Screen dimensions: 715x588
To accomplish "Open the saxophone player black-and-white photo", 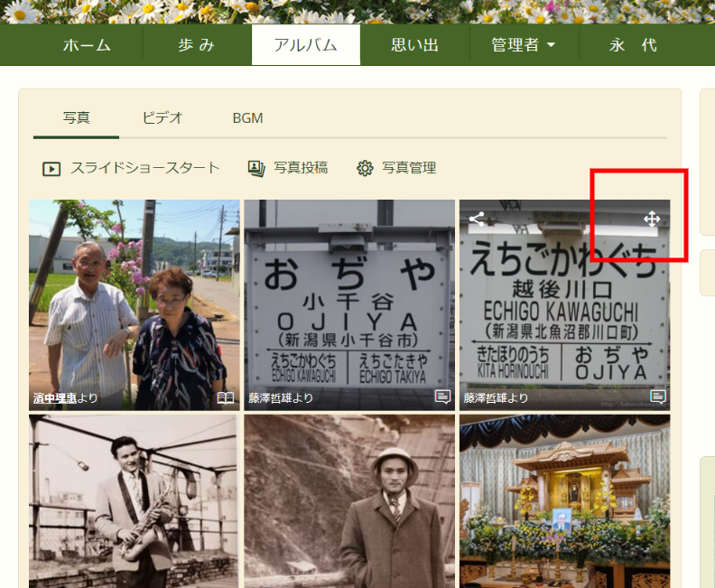I will tap(134, 501).
